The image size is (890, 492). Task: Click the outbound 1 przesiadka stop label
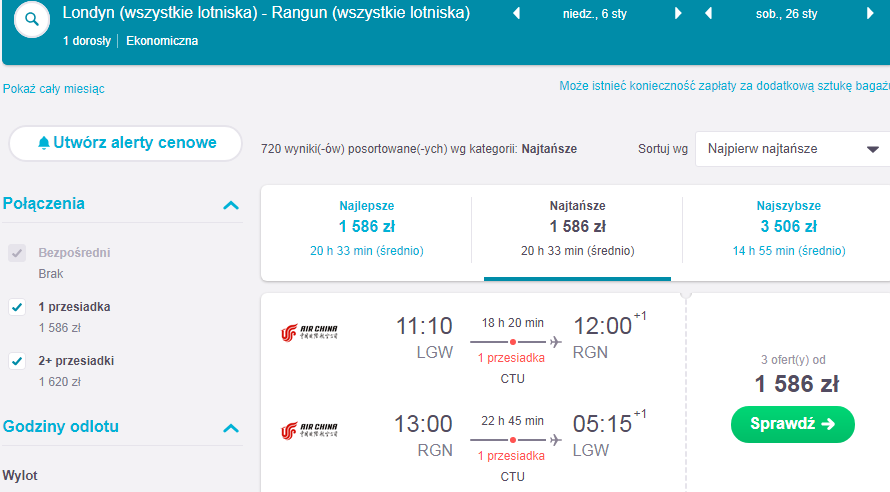(511, 358)
